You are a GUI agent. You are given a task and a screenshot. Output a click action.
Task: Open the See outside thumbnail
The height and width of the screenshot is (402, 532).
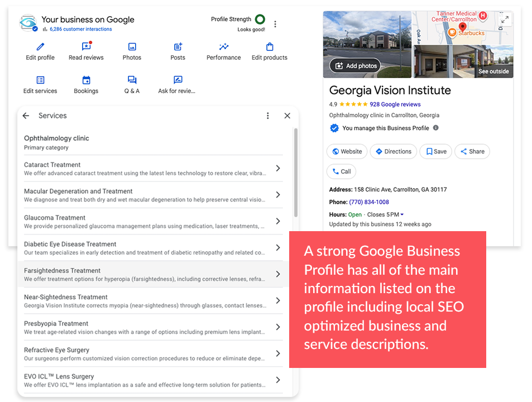(463, 61)
